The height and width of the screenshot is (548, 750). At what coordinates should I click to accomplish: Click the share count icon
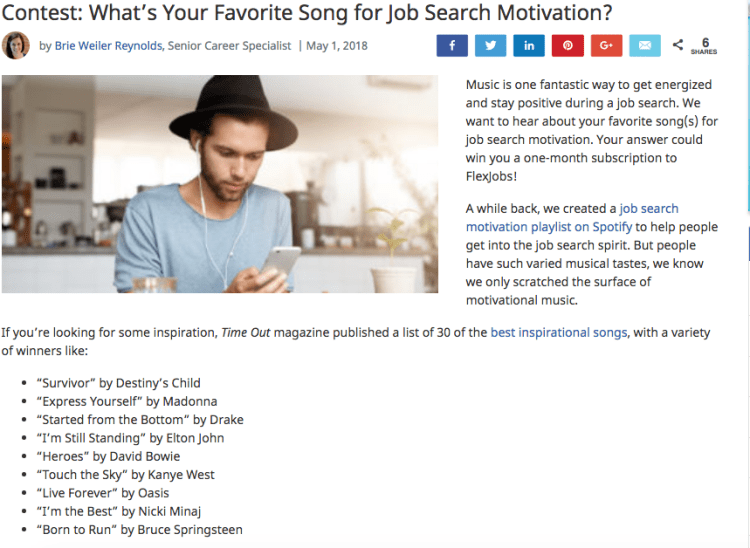coord(679,46)
